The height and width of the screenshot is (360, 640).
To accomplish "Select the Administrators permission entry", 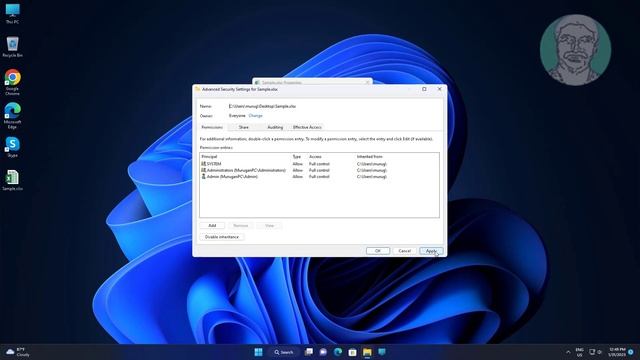I will [x=319, y=170].
